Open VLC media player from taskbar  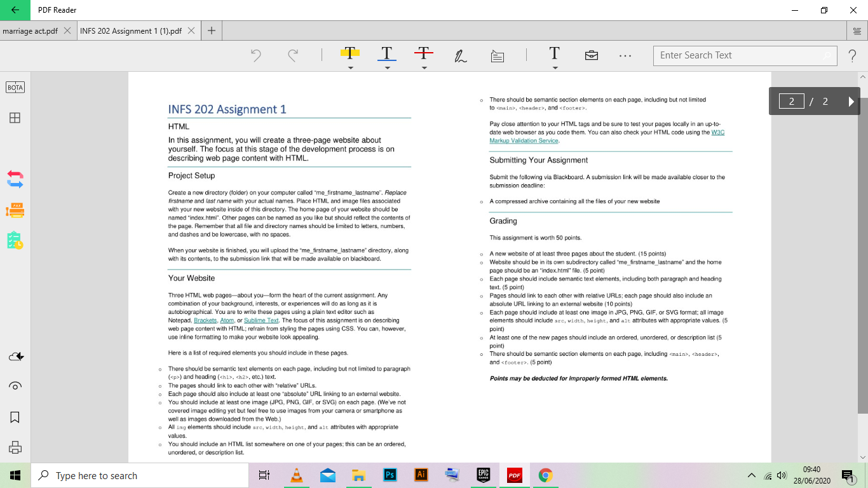pos(297,475)
